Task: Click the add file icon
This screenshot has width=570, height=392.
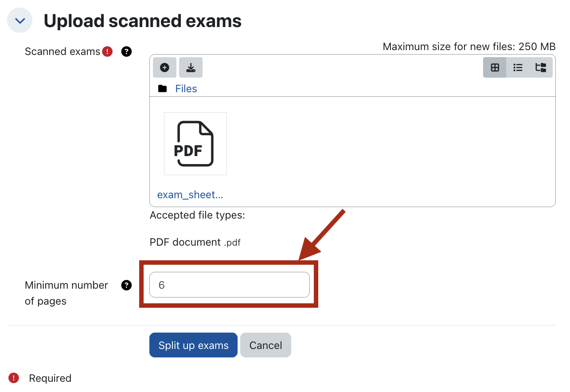Action: coord(164,67)
